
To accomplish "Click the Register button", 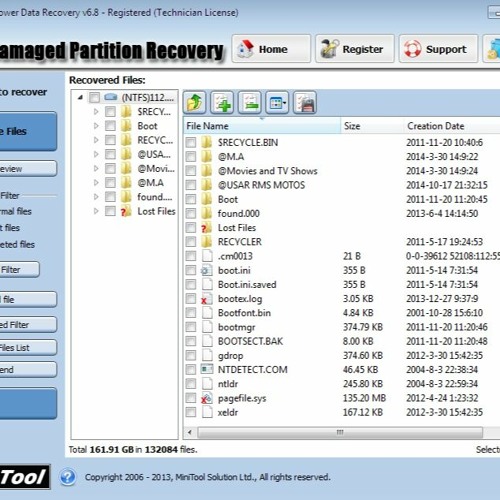I will (x=355, y=49).
